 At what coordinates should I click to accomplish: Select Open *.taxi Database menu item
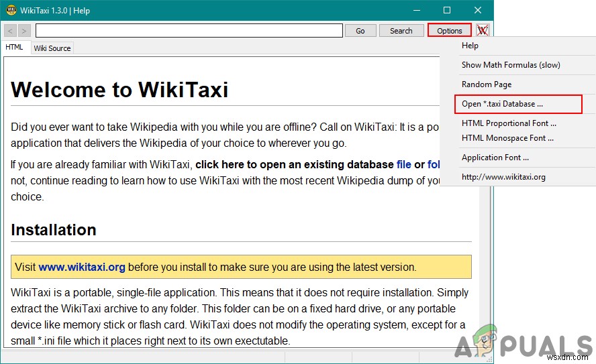coord(518,104)
